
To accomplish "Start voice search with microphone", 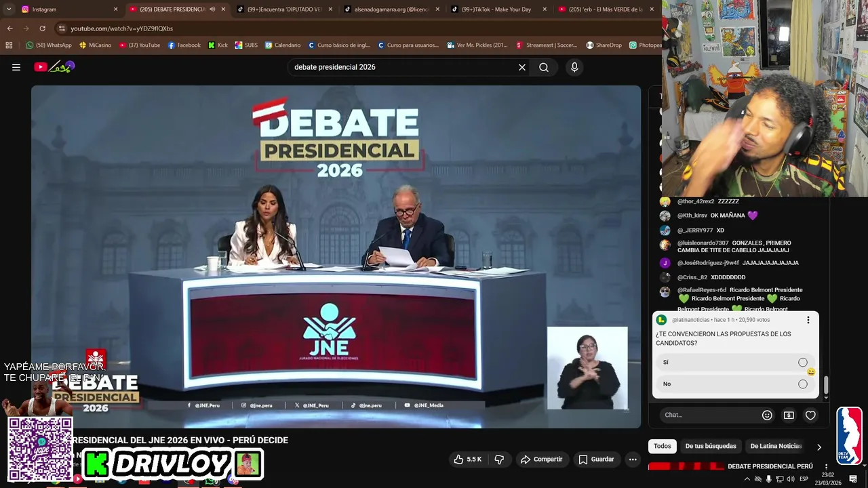I will pyautogui.click(x=574, y=67).
